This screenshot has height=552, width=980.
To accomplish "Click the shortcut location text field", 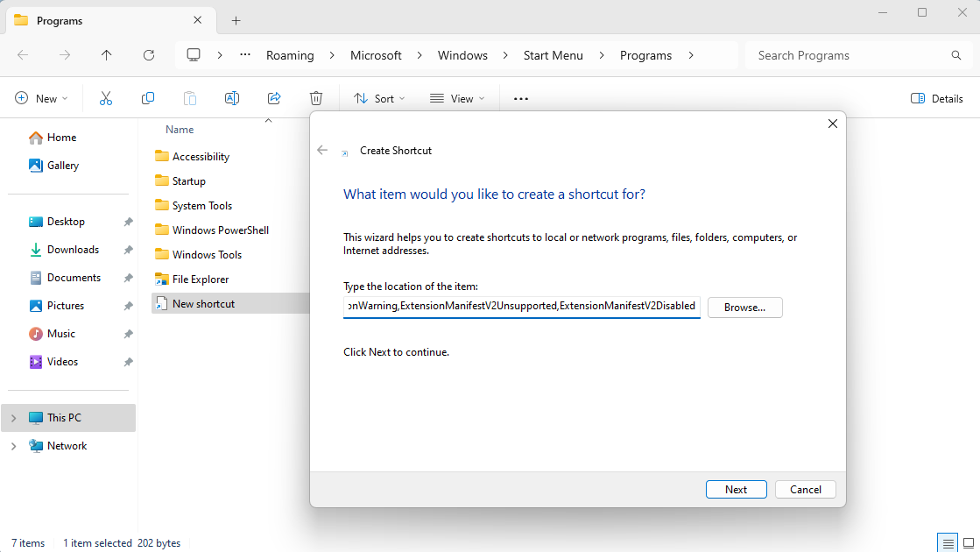I will pos(521,307).
